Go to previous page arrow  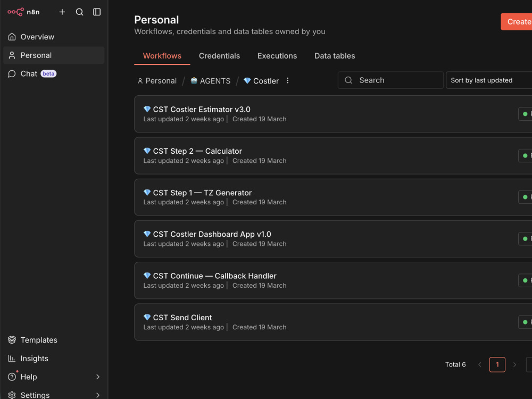point(480,365)
